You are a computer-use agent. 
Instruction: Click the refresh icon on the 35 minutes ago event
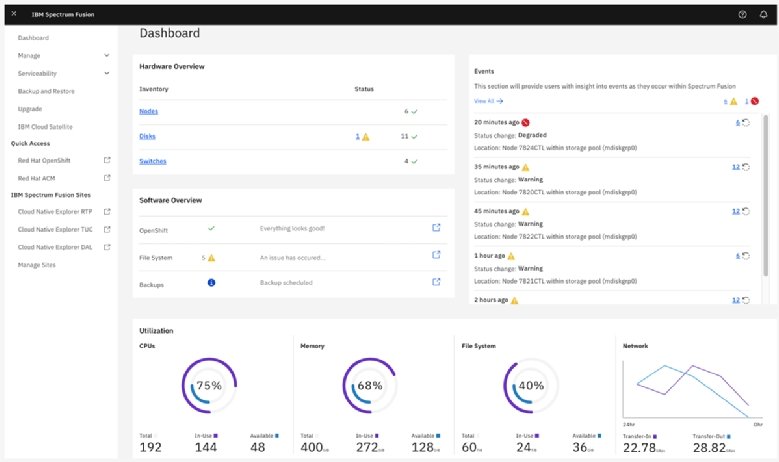[746, 167]
